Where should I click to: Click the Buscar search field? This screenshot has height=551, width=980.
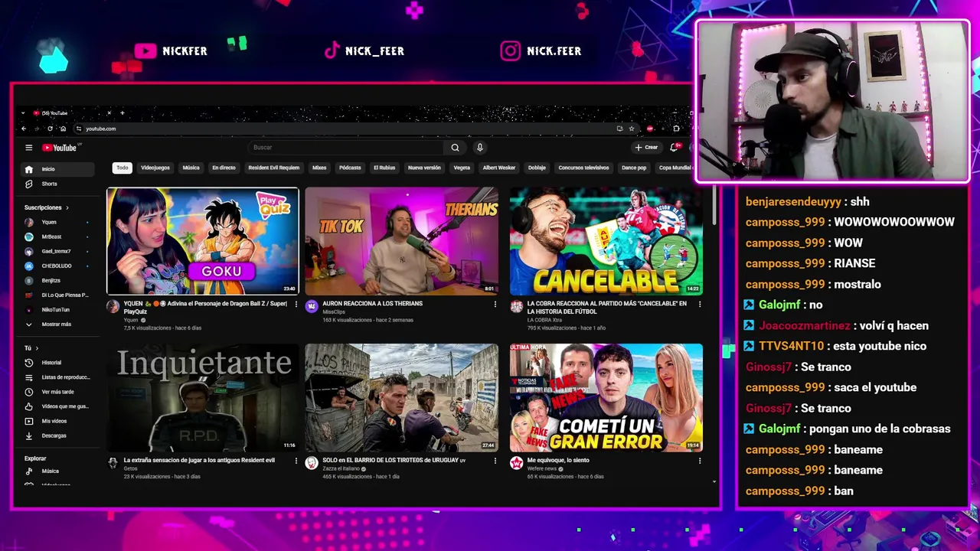346,148
